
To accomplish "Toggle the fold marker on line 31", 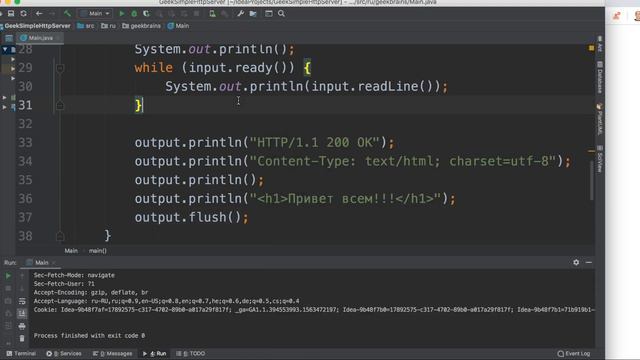I will [x=60, y=105].
